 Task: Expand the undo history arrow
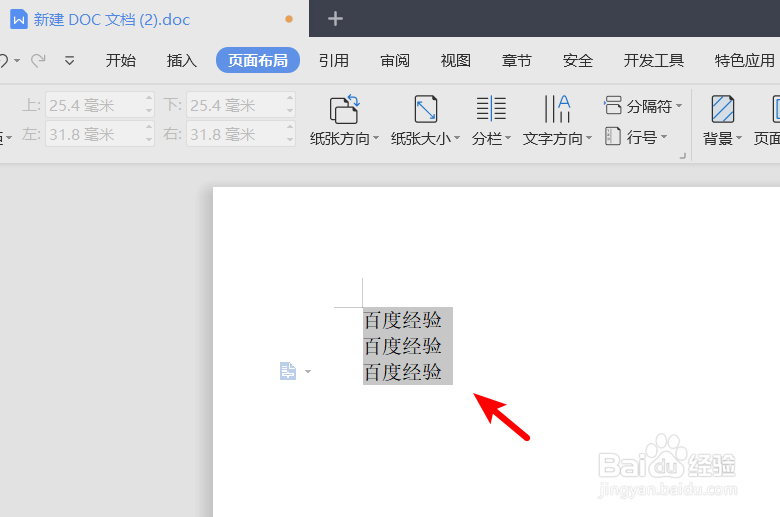(17, 61)
